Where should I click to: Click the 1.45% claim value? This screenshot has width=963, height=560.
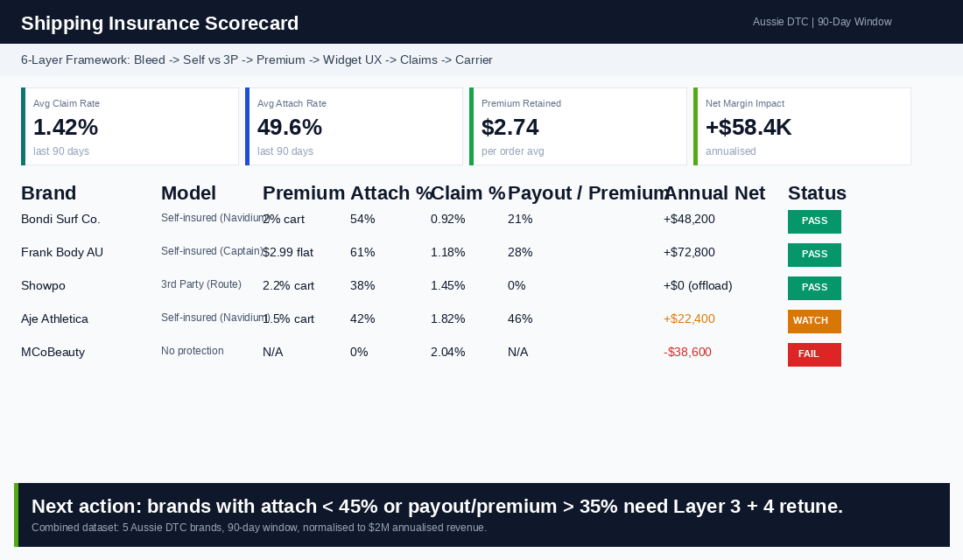(x=447, y=285)
